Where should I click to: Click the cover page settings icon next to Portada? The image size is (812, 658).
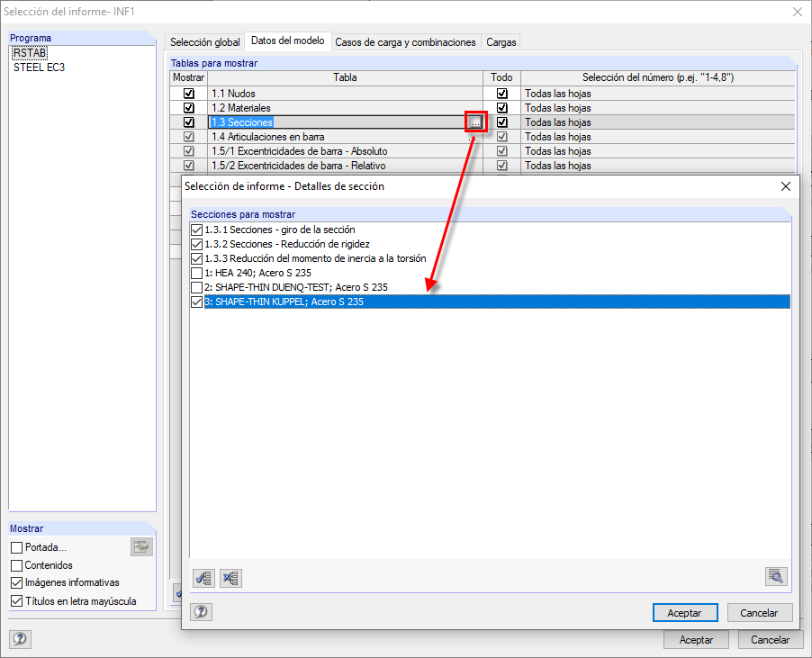point(141,546)
